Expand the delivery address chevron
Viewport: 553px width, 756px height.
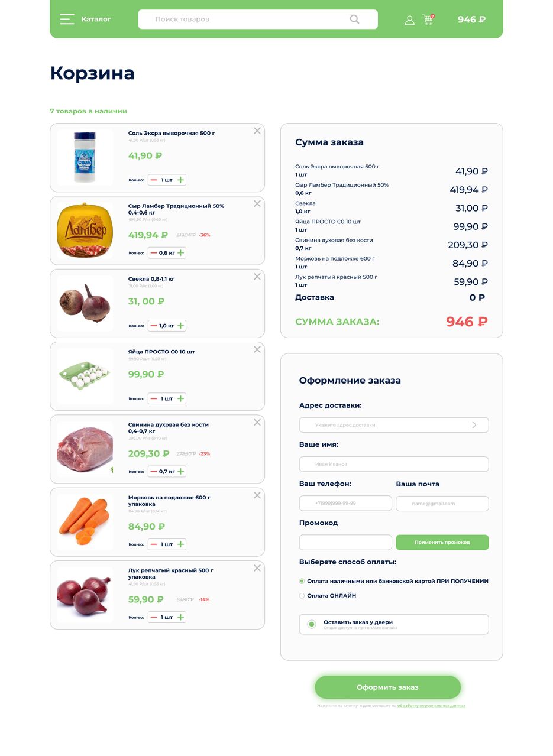(474, 425)
